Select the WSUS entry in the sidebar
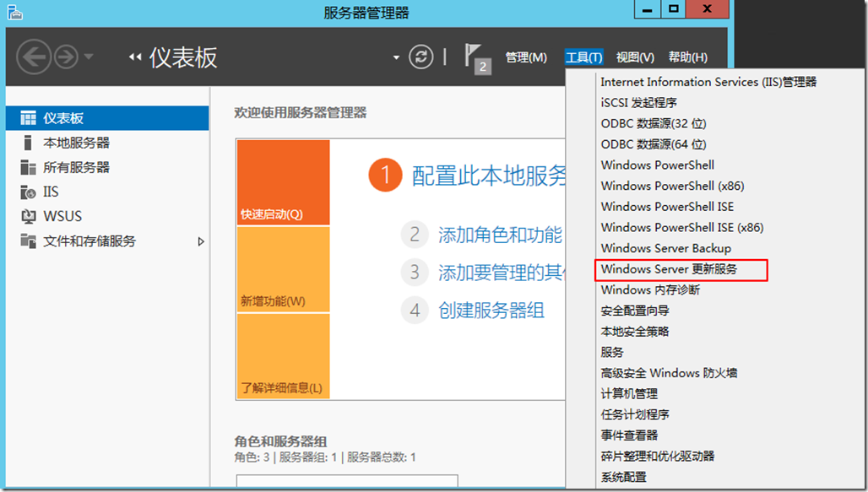Image resolution: width=868 pixels, height=492 pixels. [107, 216]
